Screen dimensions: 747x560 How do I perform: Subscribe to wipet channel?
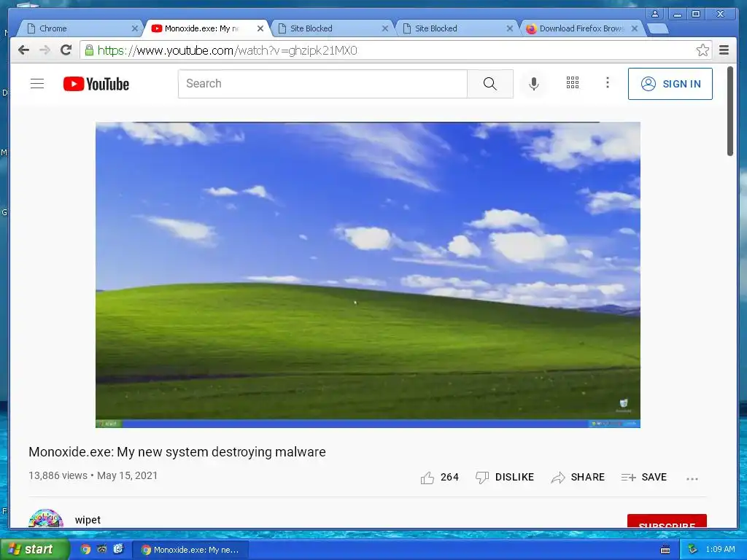tap(667, 521)
